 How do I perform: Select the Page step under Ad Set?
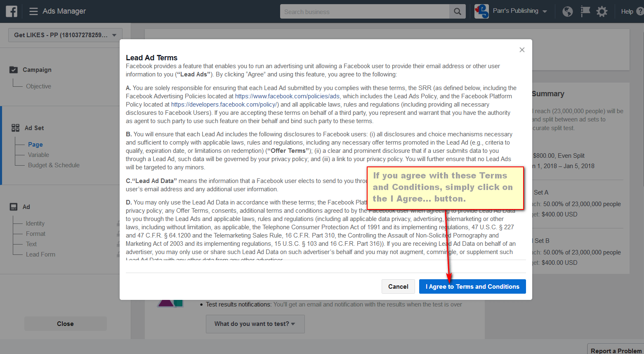pos(35,145)
